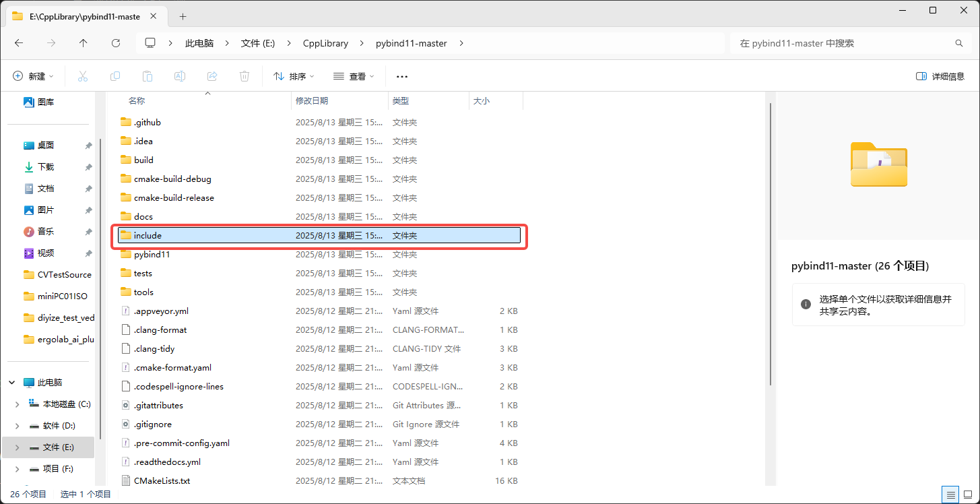
Task: Open the 详细信息 details pane
Action: coord(940,75)
